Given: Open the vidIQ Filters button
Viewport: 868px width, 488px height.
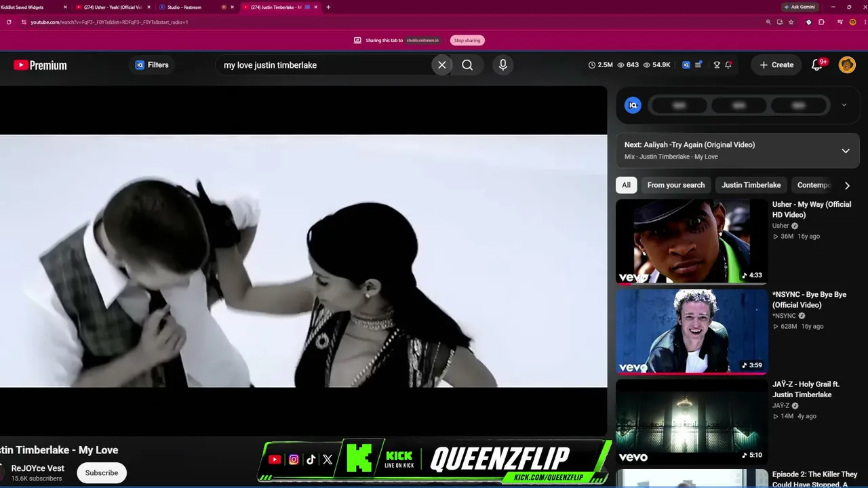Looking at the screenshot, I should tap(152, 65).
